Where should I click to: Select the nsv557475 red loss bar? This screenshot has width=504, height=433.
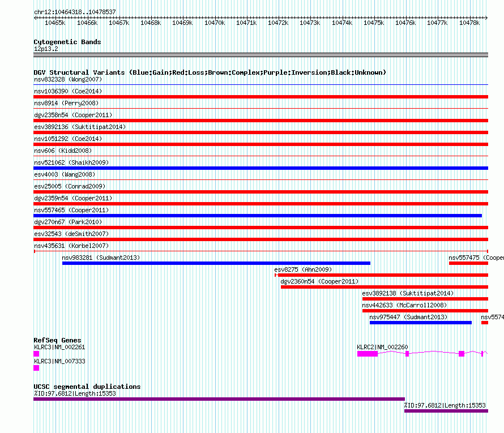pos(469,263)
